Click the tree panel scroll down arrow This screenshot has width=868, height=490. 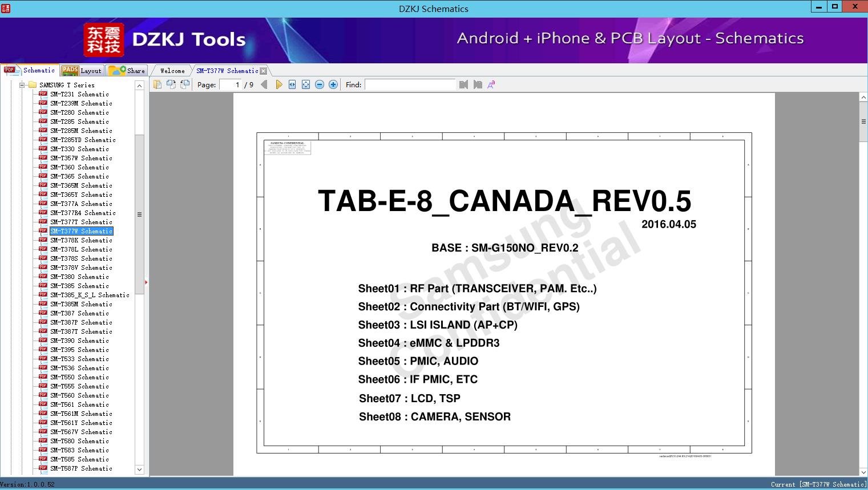(139, 469)
